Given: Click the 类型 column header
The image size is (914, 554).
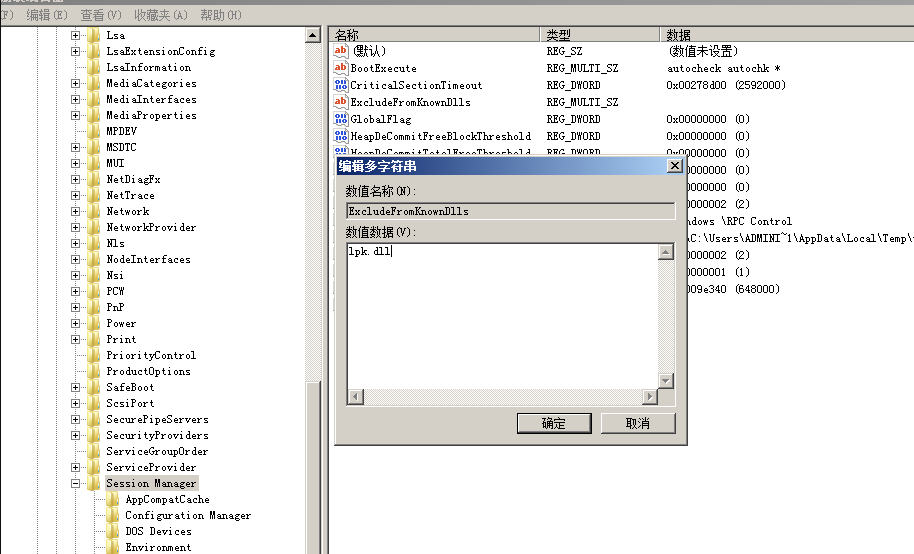Looking at the screenshot, I should [x=598, y=35].
